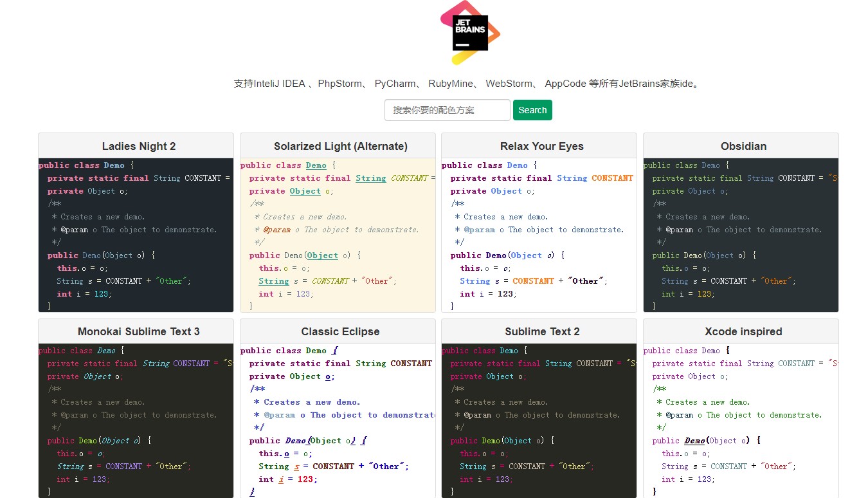Click the JetBrains logo at top

point(470,33)
